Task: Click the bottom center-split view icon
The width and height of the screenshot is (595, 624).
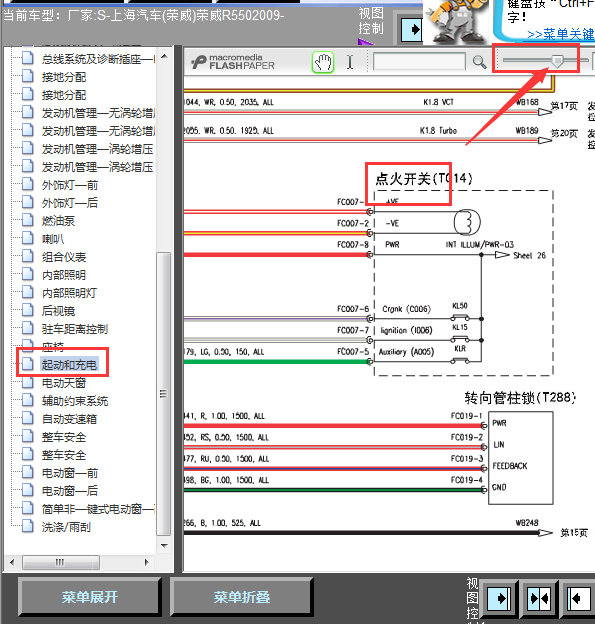Action: coord(538,598)
